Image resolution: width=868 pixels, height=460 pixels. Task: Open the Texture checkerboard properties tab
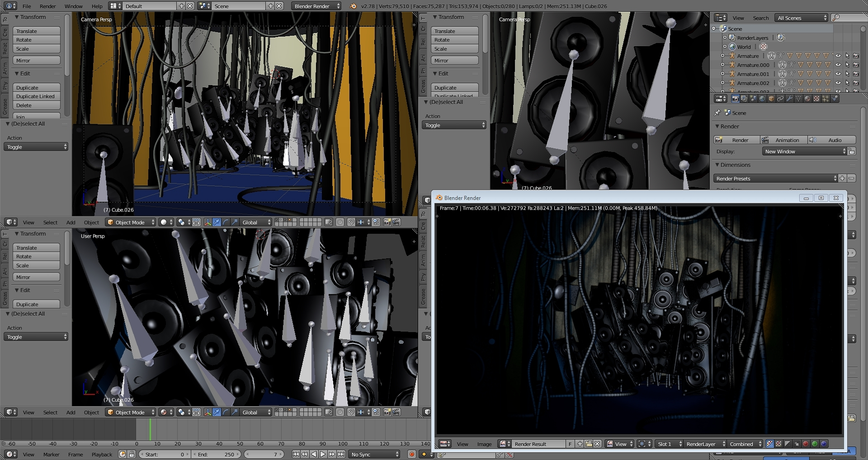click(816, 98)
